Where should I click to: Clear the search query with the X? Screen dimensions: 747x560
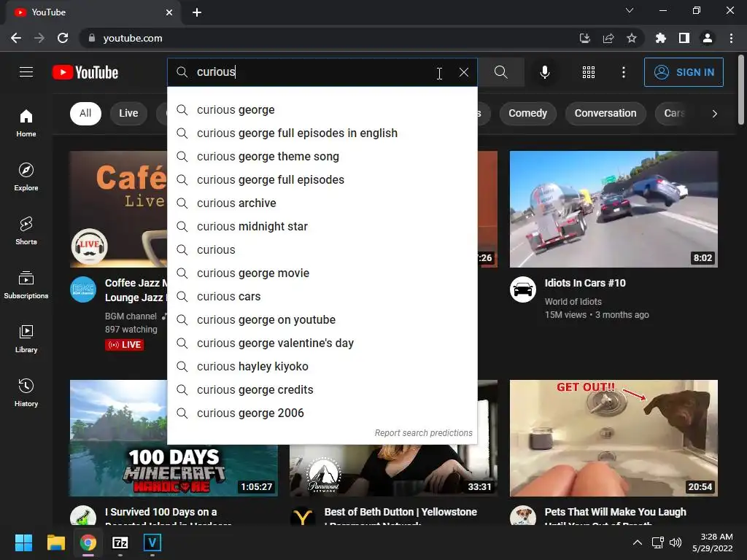tap(463, 72)
